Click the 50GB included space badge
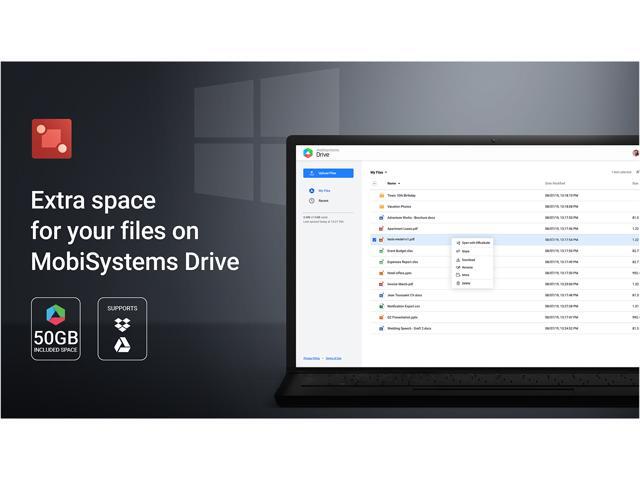The width and height of the screenshot is (640, 480). [x=56, y=329]
